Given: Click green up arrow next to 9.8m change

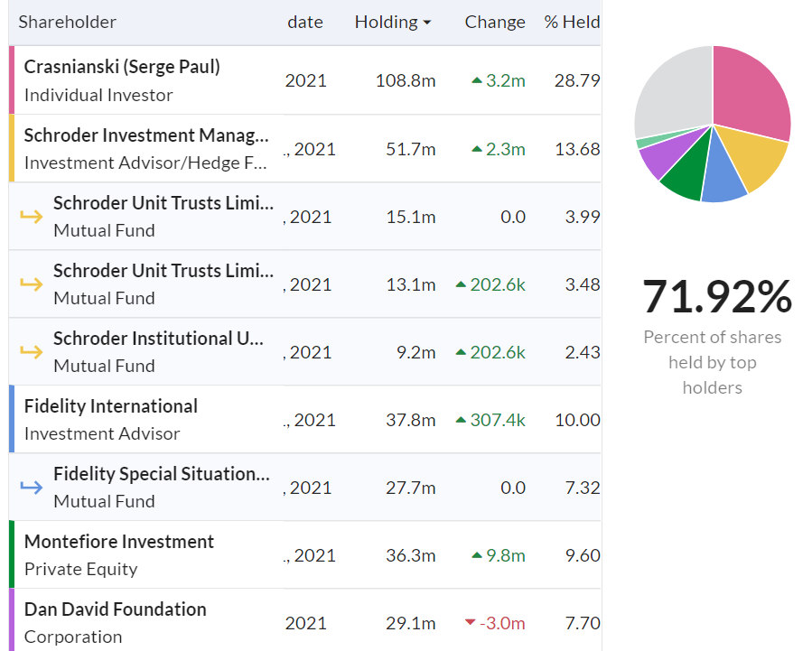Looking at the screenshot, I should (x=477, y=556).
